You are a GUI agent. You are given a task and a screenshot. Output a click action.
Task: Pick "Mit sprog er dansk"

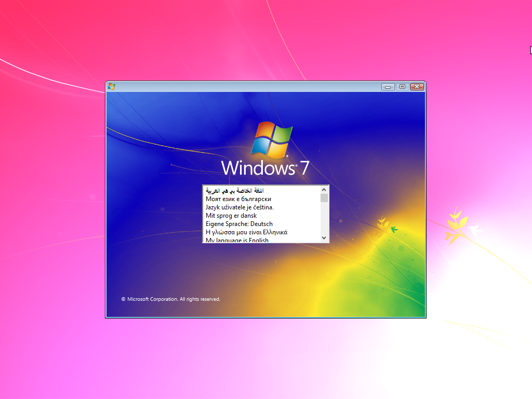coord(262,216)
